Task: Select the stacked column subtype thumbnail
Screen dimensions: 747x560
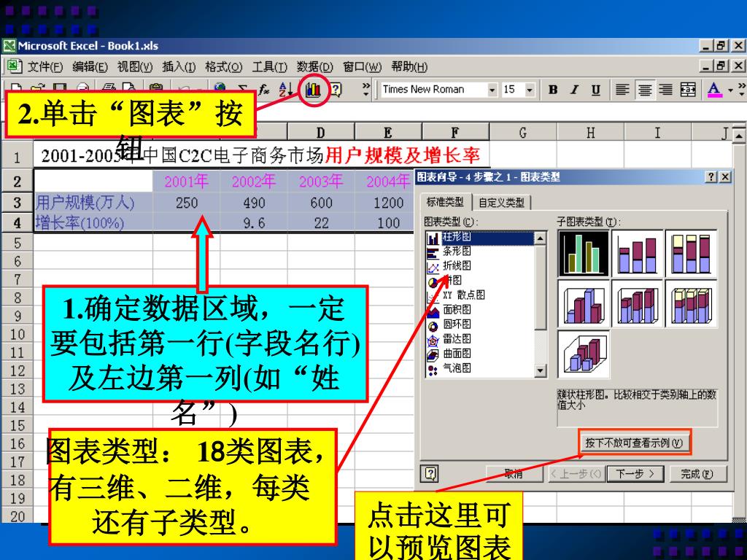Action: (637, 254)
